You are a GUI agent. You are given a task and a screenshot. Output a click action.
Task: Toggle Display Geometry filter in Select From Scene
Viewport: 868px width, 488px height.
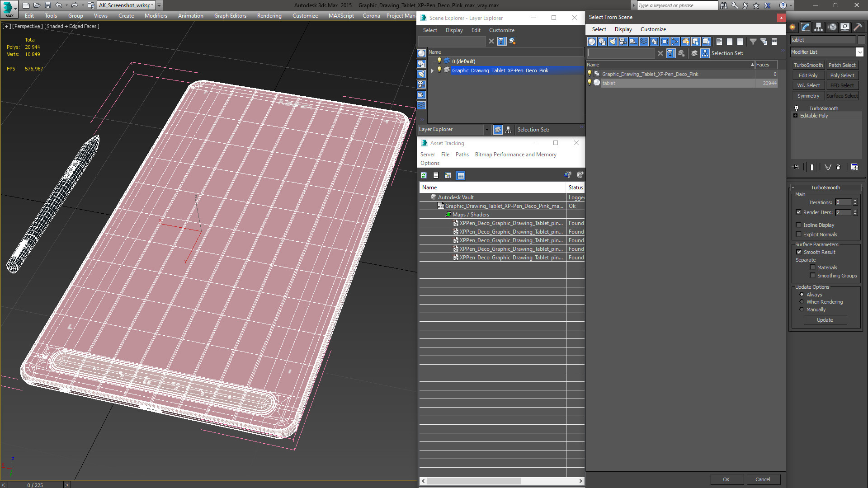point(592,42)
